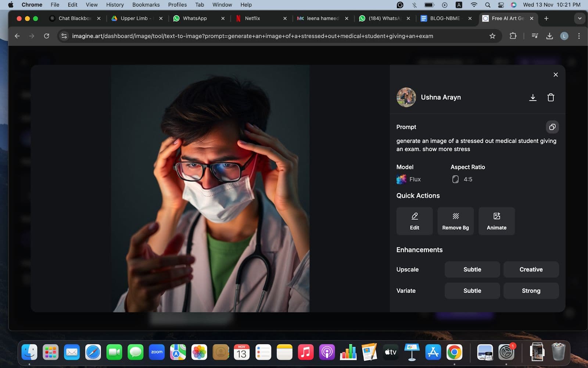Expand the tab search dropdown arrow
The height and width of the screenshot is (368, 588).
tap(579, 18)
